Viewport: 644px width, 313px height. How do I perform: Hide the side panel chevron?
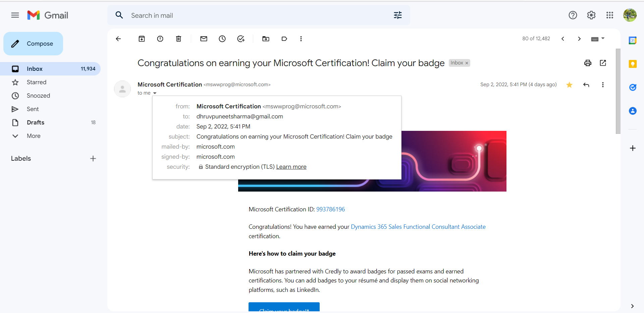(632, 306)
